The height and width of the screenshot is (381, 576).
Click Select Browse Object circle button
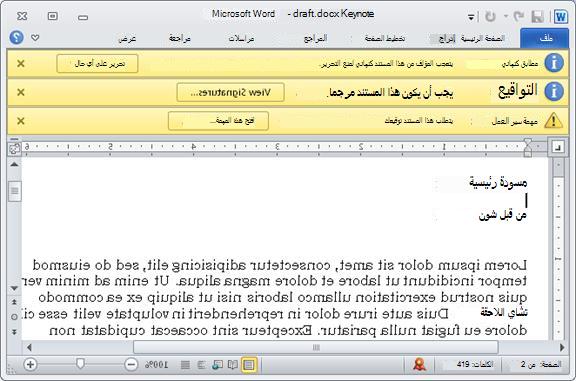tap(14, 317)
